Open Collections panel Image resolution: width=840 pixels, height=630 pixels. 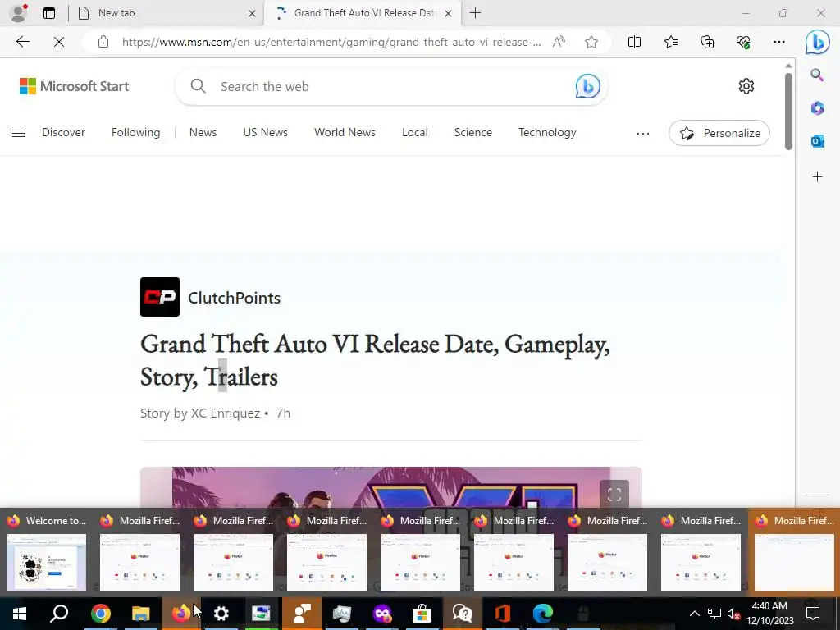707,42
